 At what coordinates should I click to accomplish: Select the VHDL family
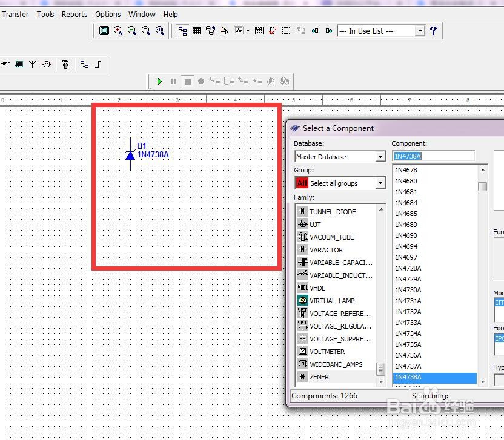pos(336,288)
